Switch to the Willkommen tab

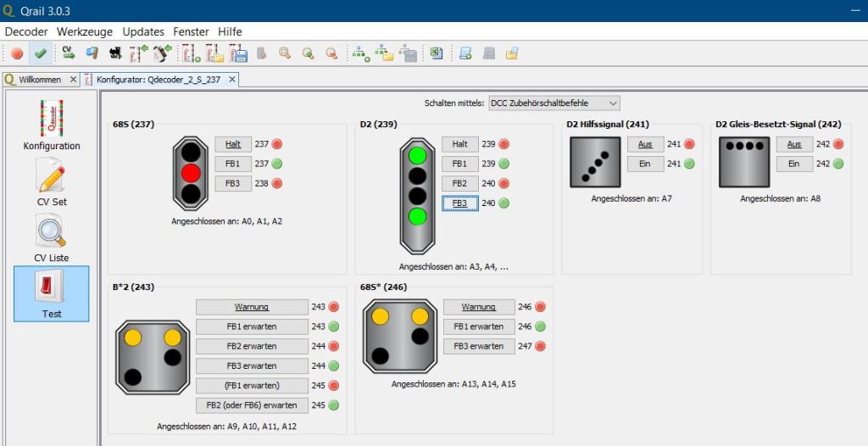(x=40, y=80)
